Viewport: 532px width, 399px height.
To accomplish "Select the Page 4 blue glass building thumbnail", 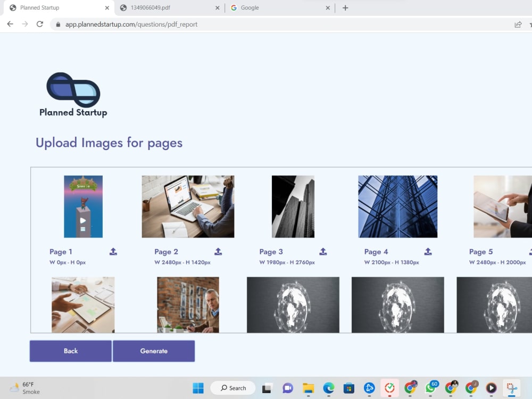I will tap(397, 206).
